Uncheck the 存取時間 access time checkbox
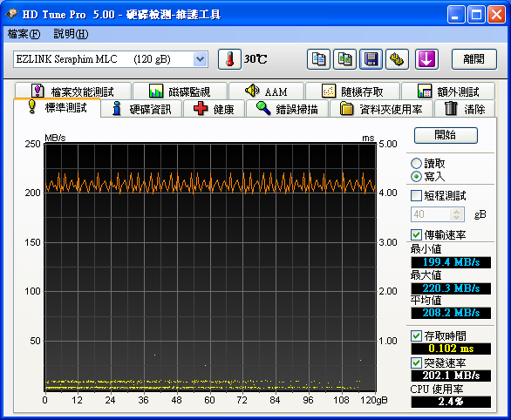The width and height of the screenshot is (511, 420). click(416, 335)
